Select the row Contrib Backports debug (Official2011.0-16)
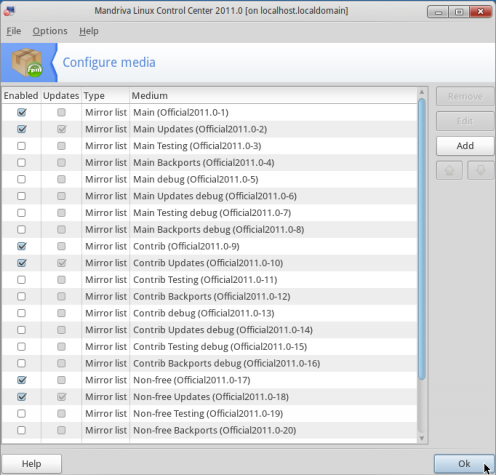The width and height of the screenshot is (496, 475). (x=209, y=363)
